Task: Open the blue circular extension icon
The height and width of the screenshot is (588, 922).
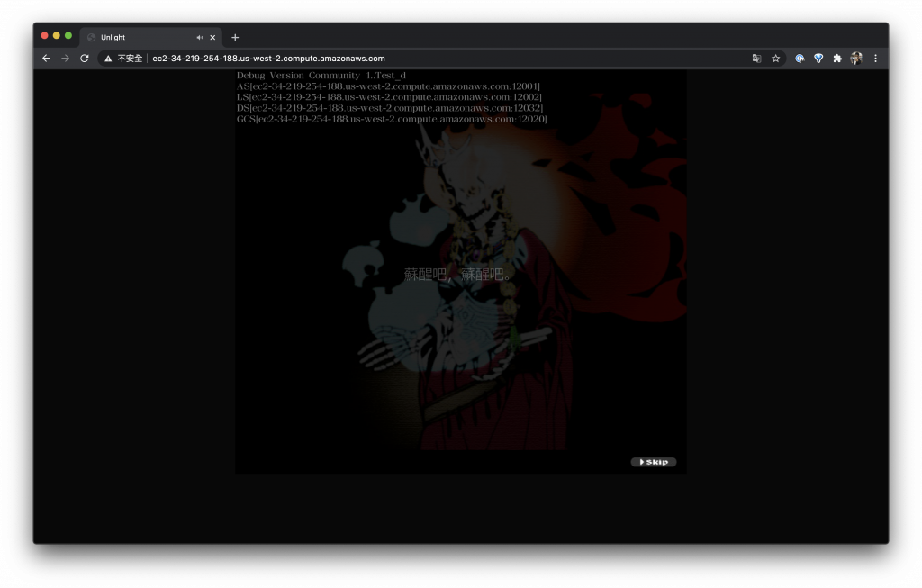Action: pyautogui.click(x=800, y=59)
